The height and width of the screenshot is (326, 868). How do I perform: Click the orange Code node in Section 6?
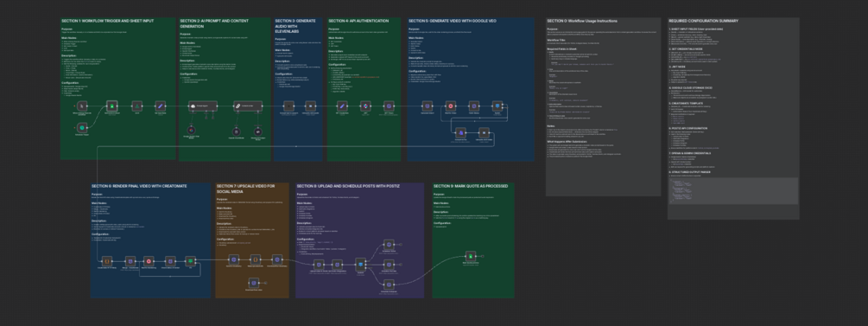(107, 260)
